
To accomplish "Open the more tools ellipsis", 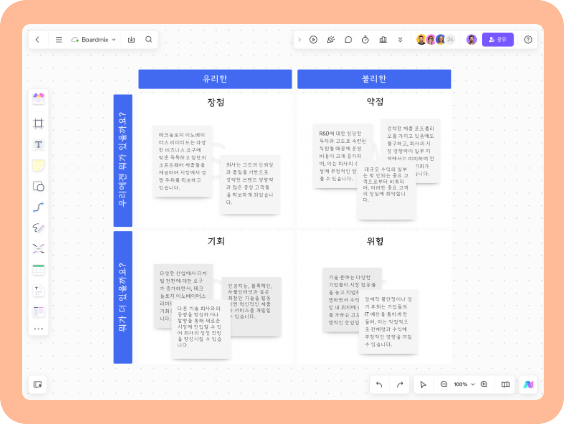I will [x=38, y=329].
